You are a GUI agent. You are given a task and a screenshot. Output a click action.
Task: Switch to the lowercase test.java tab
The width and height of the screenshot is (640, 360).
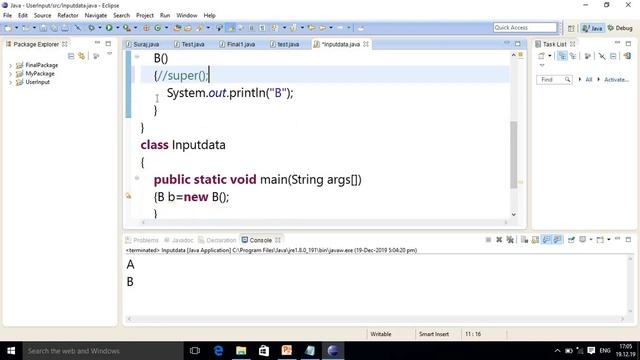[x=284, y=44]
